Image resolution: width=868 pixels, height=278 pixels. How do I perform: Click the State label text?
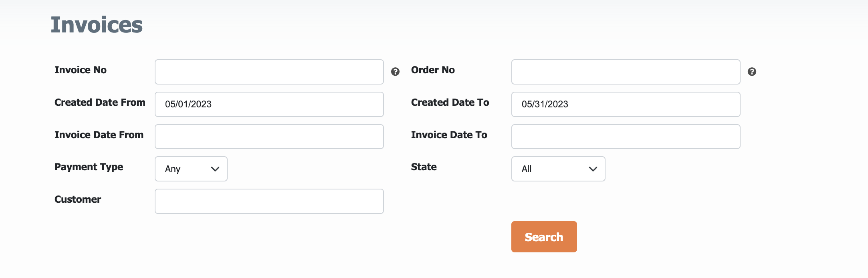point(424,167)
